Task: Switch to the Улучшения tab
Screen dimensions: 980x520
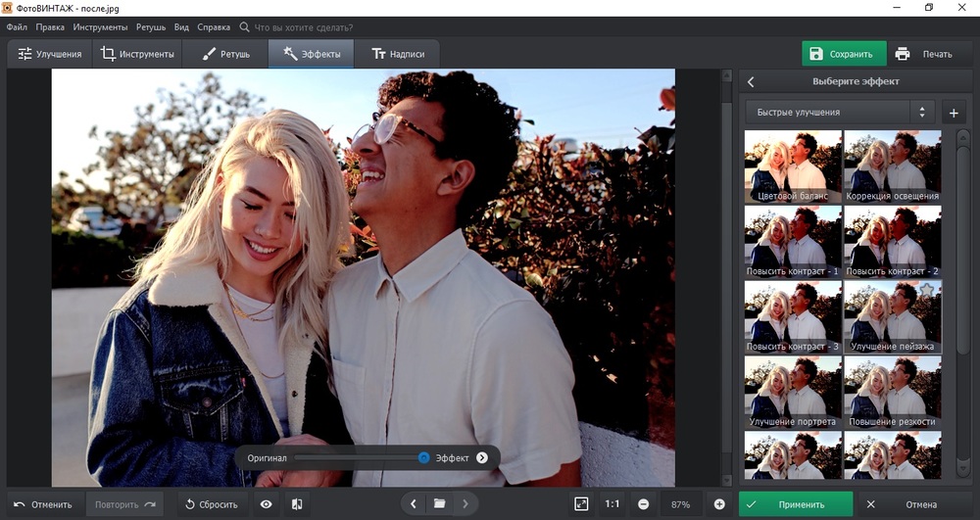Action: click(50, 54)
